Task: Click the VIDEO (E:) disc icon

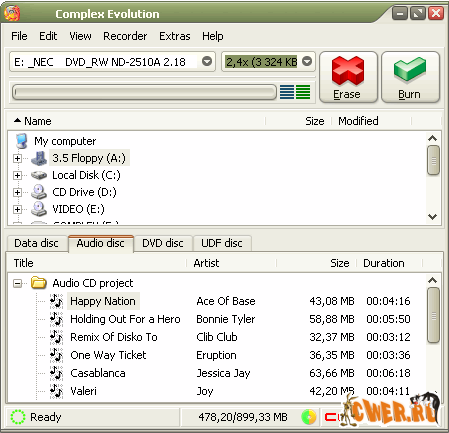Action: click(39, 209)
